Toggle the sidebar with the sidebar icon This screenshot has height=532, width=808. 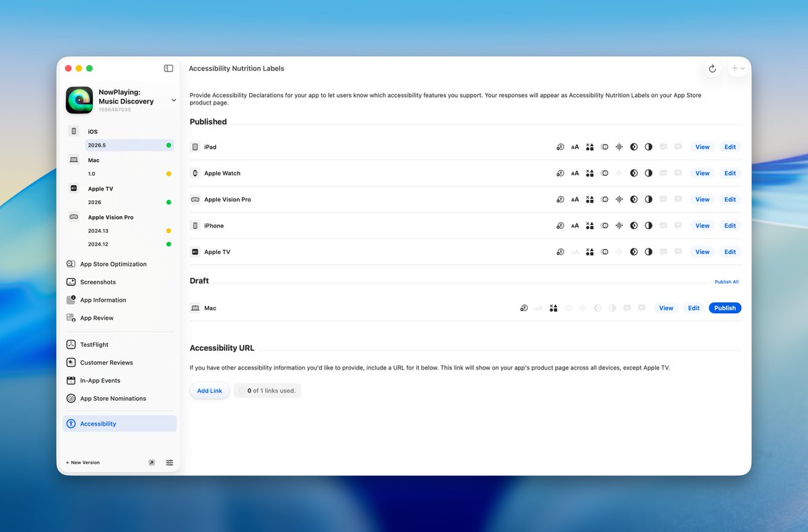pos(168,69)
